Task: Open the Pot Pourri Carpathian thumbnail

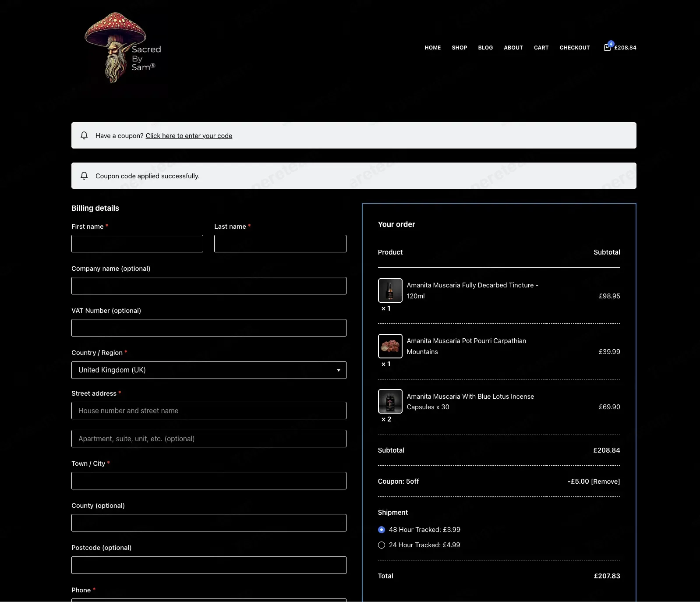Action: click(390, 346)
